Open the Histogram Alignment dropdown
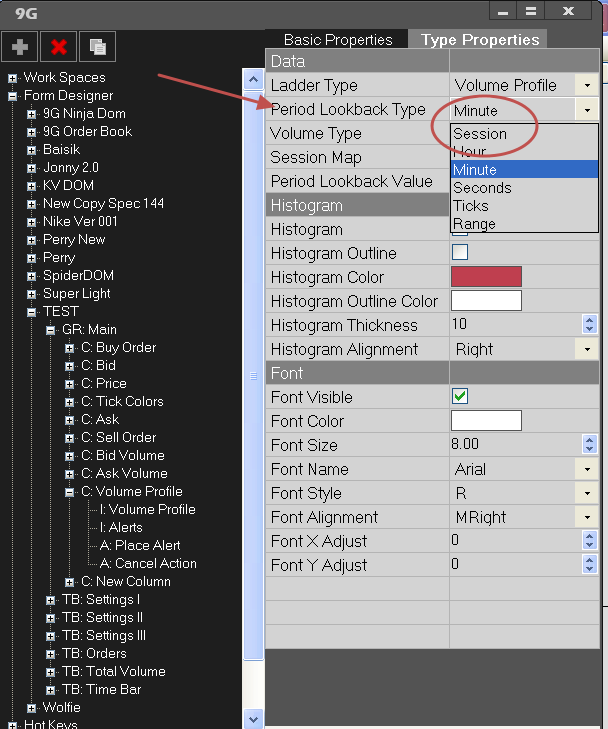 pyautogui.click(x=587, y=349)
